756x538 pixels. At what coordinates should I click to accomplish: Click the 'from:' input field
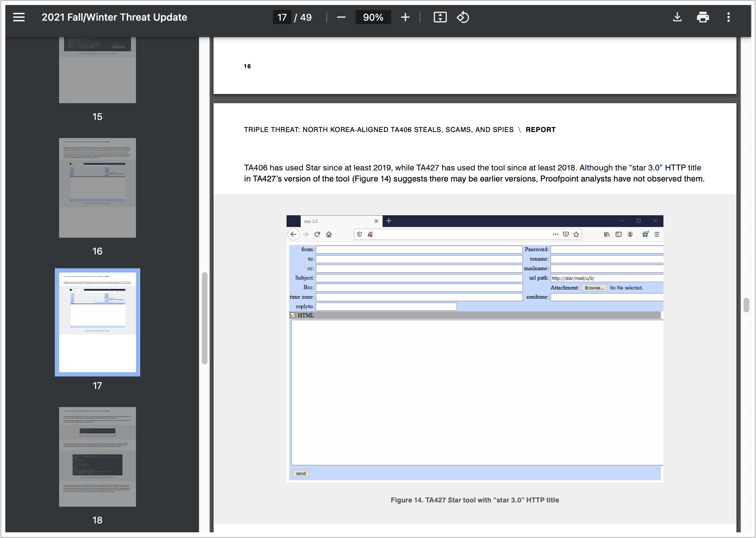pos(419,249)
